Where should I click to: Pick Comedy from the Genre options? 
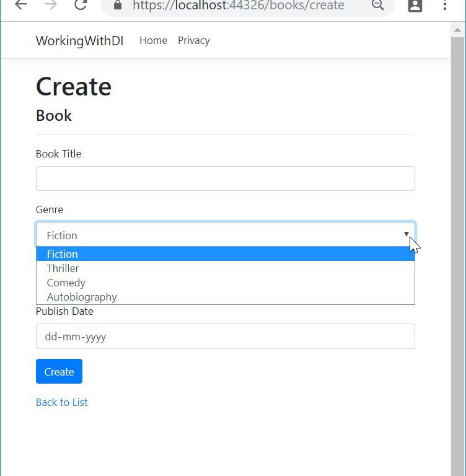tap(66, 283)
